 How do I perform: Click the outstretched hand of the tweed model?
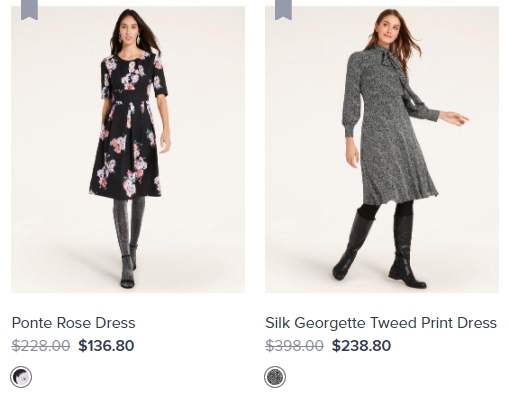pyautogui.click(x=455, y=118)
